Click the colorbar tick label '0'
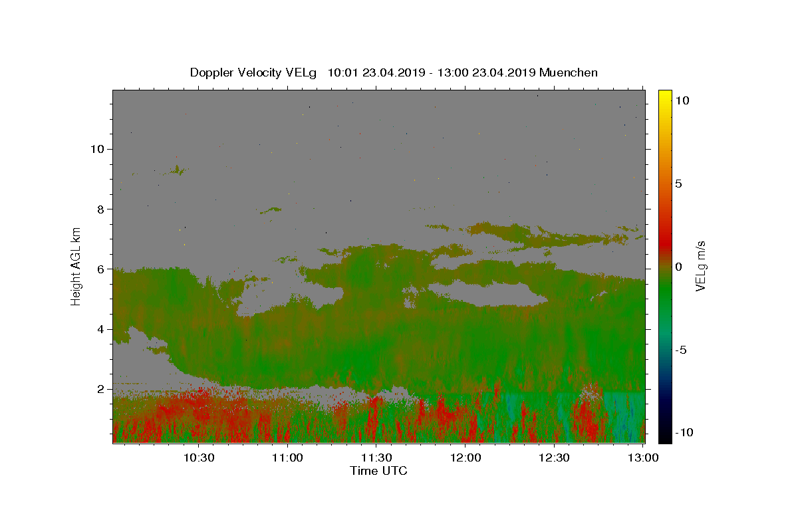The width and height of the screenshot is (798, 532). tap(678, 267)
